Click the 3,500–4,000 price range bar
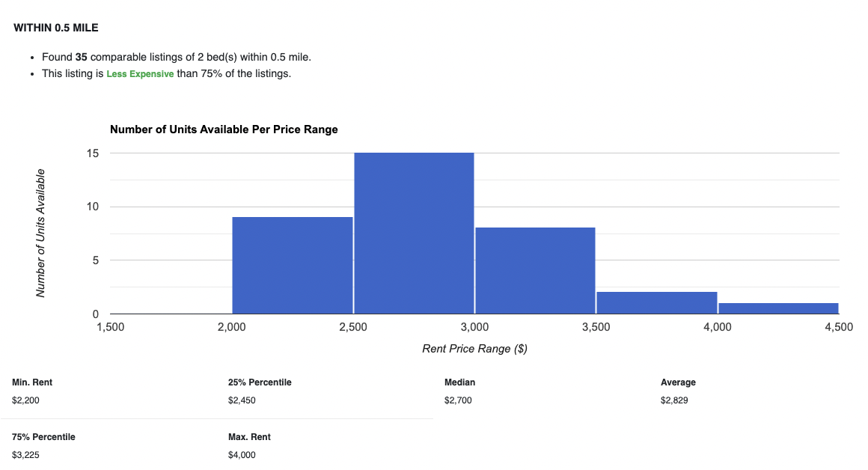Viewport: 868px width, 470px height. pos(656,302)
